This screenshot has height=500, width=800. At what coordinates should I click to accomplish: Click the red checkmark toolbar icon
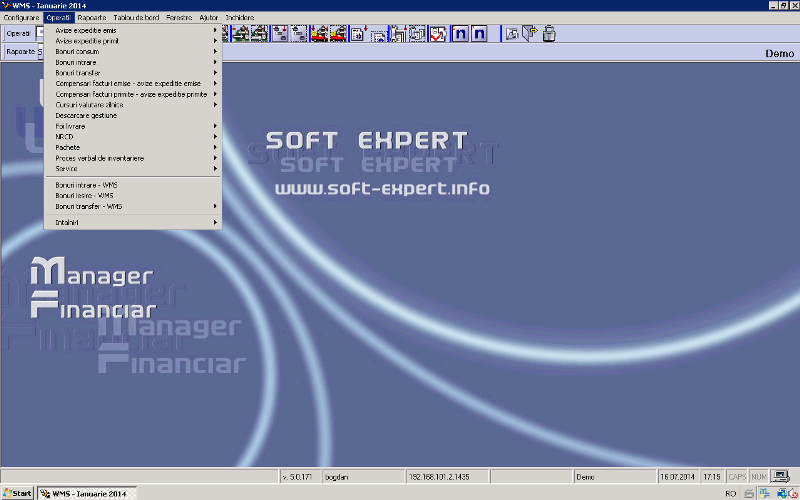point(438,34)
